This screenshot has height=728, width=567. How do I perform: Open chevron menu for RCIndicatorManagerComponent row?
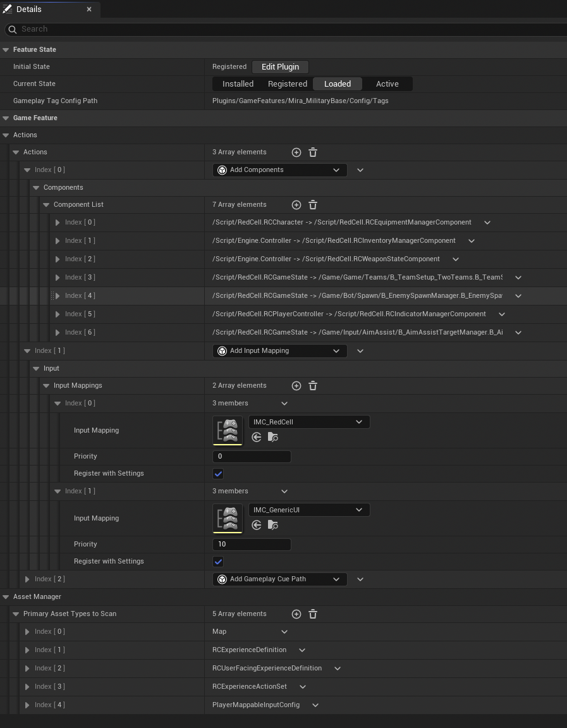point(502,314)
